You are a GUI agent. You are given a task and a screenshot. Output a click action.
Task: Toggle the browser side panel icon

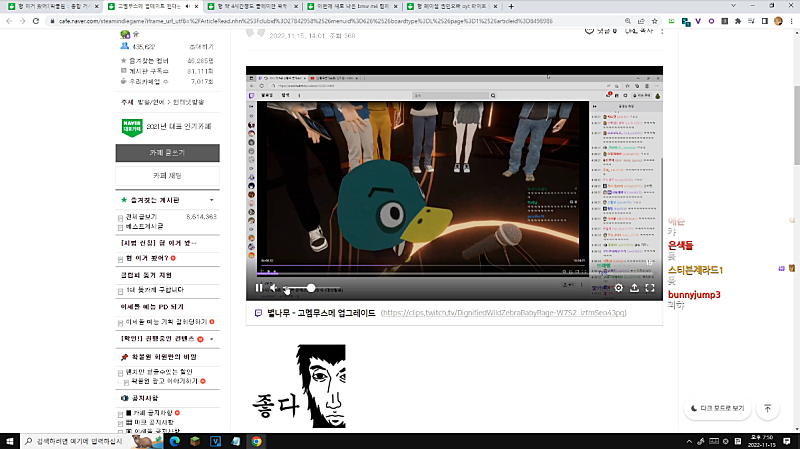click(764, 21)
